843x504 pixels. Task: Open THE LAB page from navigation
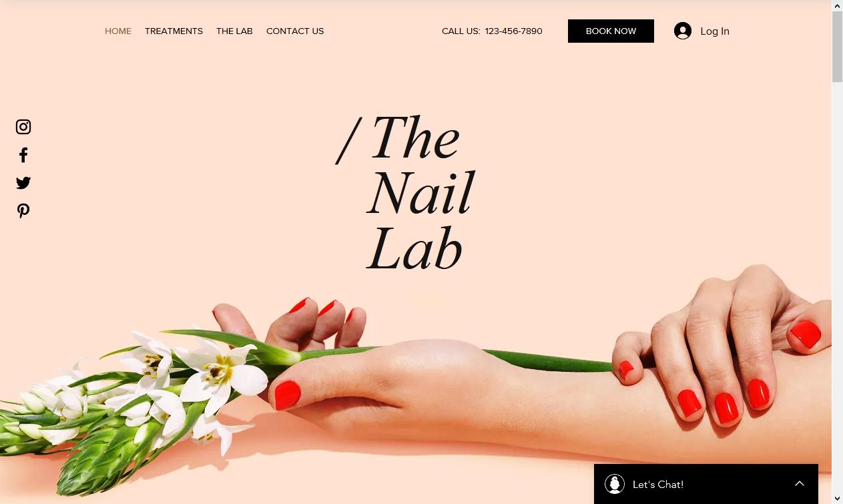tap(234, 31)
